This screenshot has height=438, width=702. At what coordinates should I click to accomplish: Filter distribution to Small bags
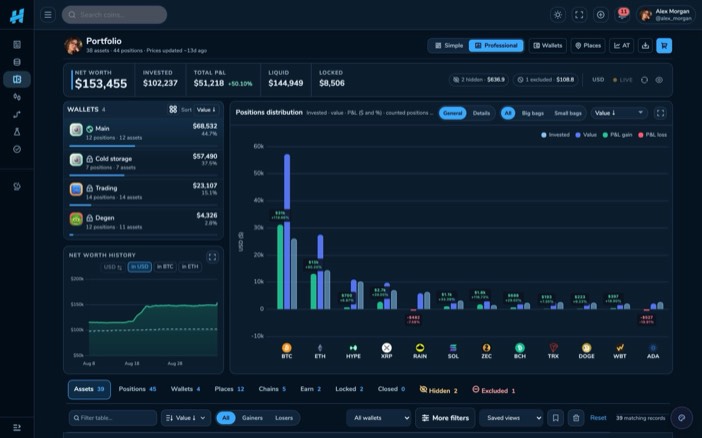tap(568, 113)
